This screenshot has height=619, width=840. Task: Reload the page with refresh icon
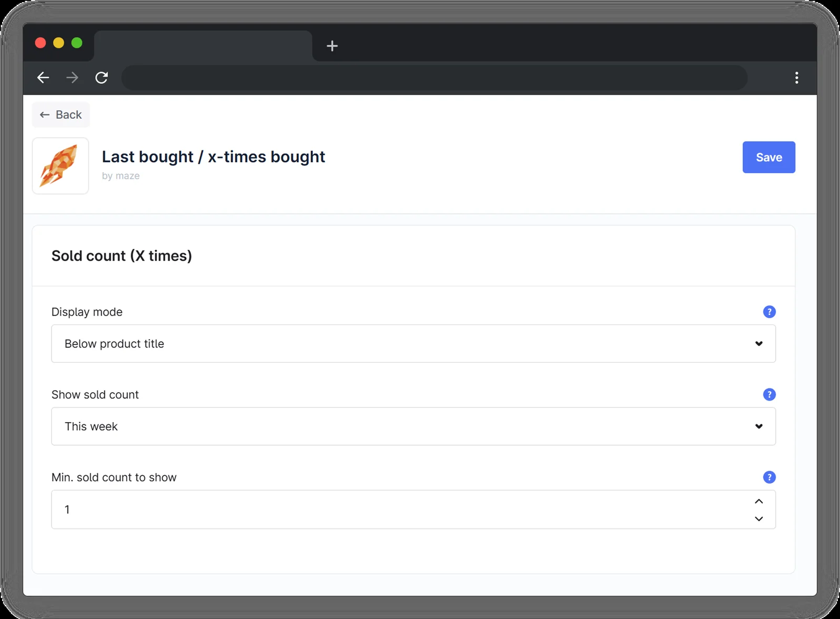pyautogui.click(x=101, y=78)
